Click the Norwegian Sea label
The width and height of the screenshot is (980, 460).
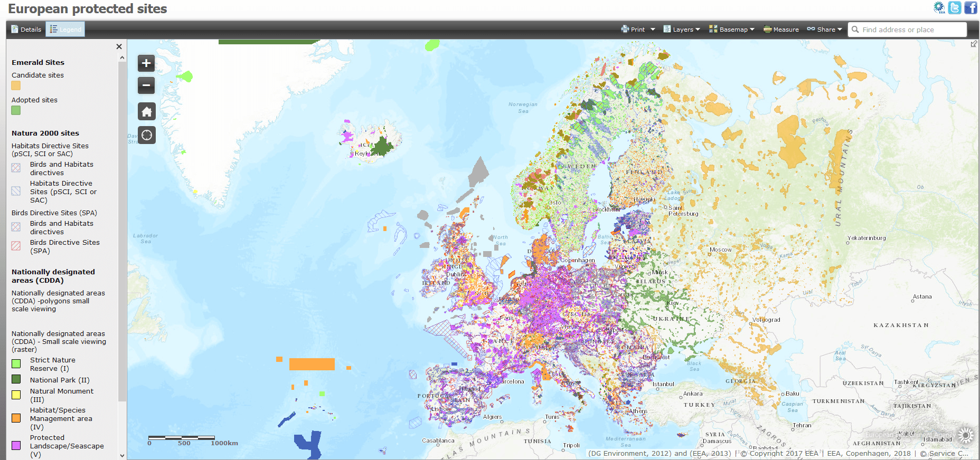pyautogui.click(x=523, y=108)
